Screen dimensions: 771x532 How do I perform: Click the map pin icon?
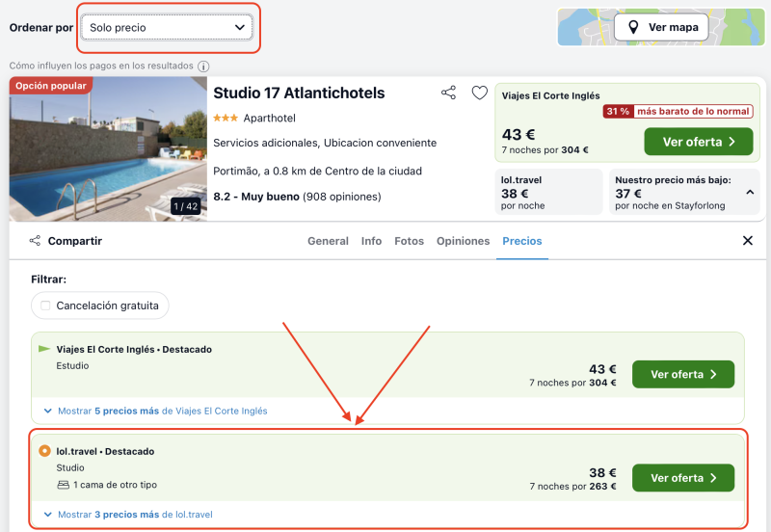pyautogui.click(x=633, y=27)
